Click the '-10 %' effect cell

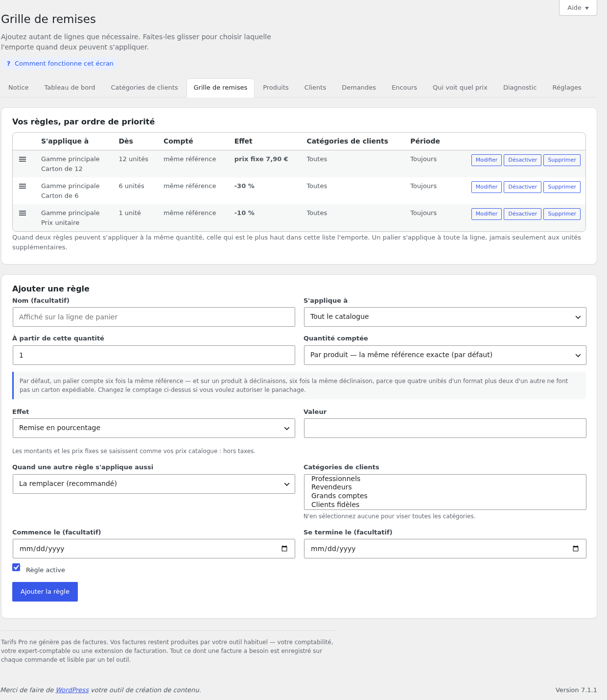tap(244, 213)
